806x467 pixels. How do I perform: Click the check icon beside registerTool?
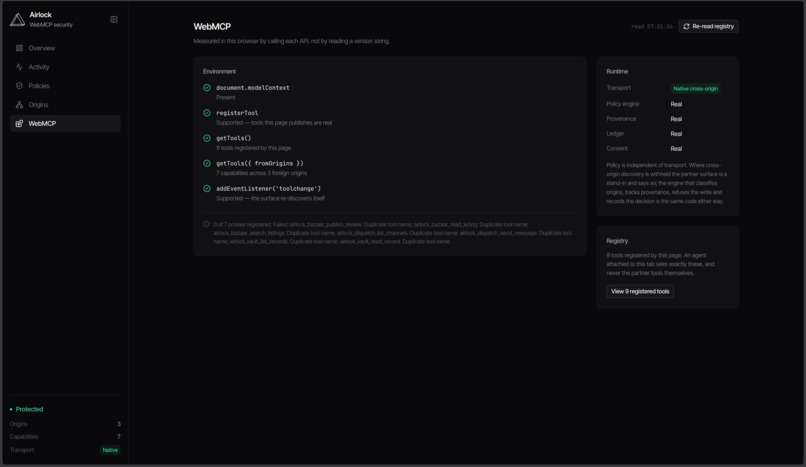coord(207,113)
